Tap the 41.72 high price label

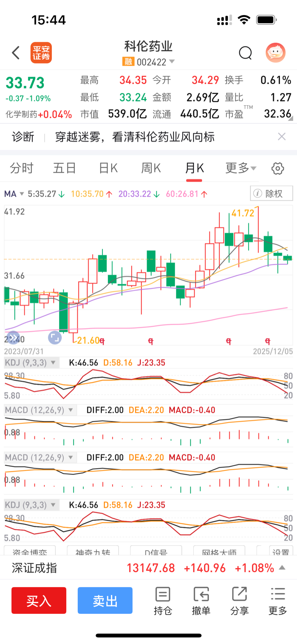[x=243, y=213]
